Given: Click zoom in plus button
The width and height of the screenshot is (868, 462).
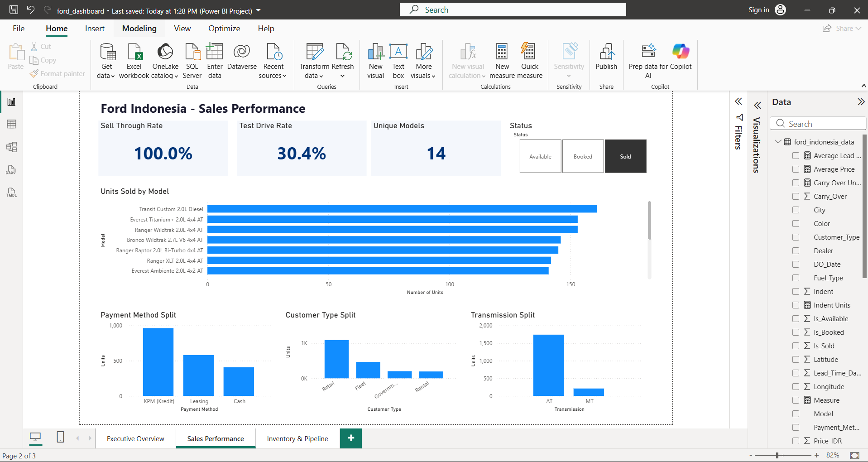Looking at the screenshot, I should 816,455.
